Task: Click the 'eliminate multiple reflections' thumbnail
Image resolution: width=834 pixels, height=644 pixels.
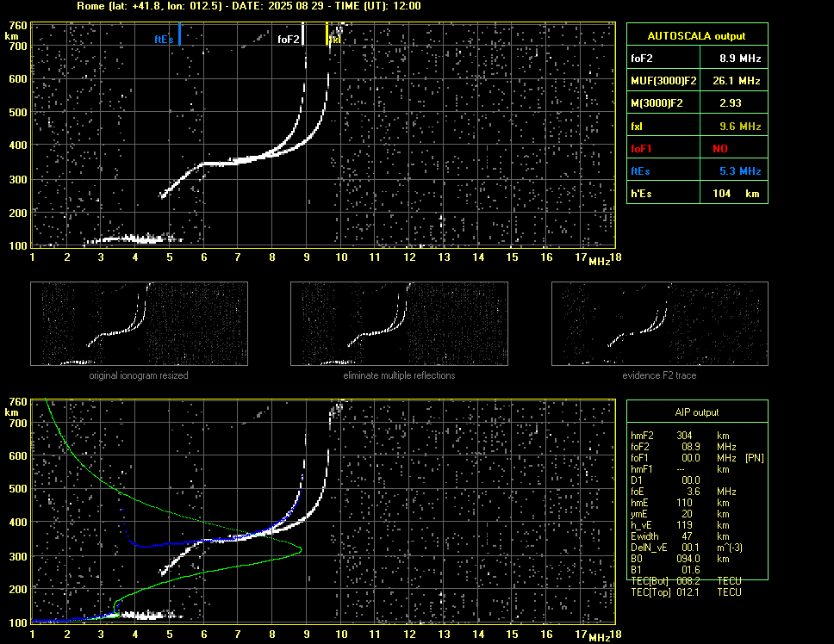Action: [x=399, y=324]
